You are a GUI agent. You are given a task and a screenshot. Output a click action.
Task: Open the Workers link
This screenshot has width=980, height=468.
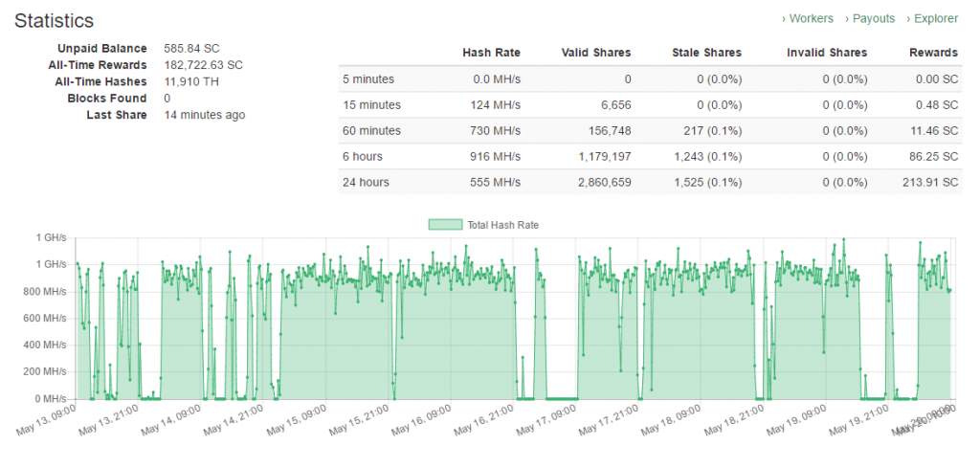click(811, 18)
